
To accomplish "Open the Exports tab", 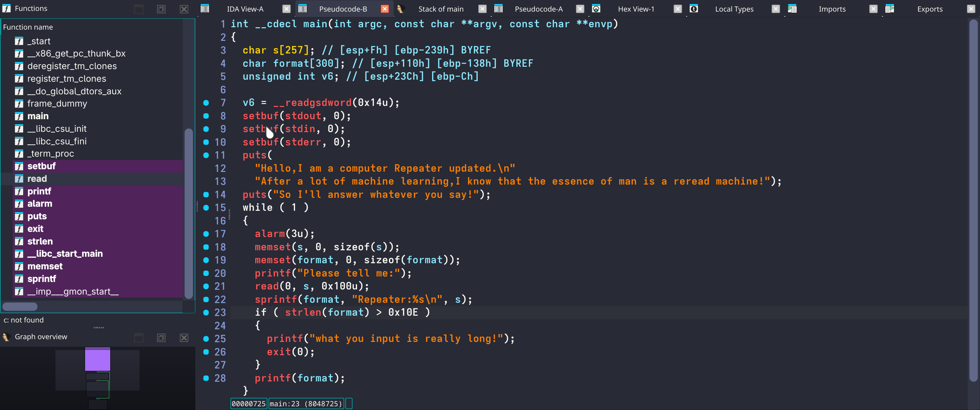I will coord(929,9).
